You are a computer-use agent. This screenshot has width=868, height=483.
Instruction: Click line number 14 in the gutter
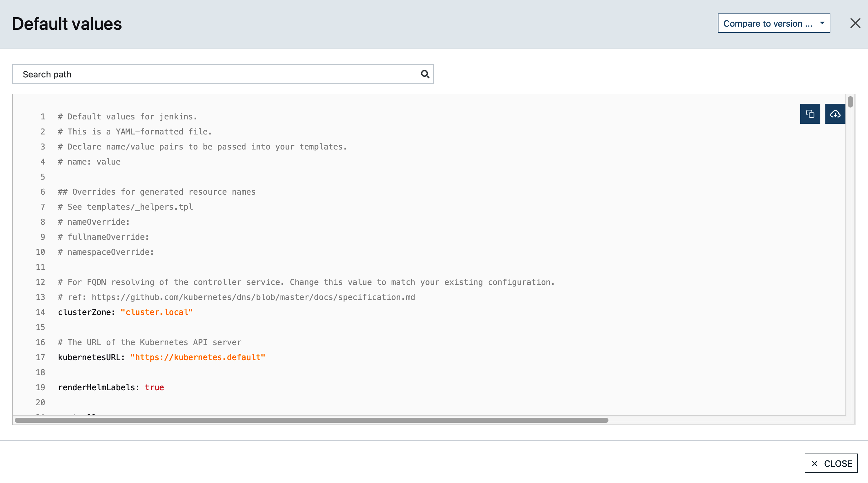(x=40, y=312)
